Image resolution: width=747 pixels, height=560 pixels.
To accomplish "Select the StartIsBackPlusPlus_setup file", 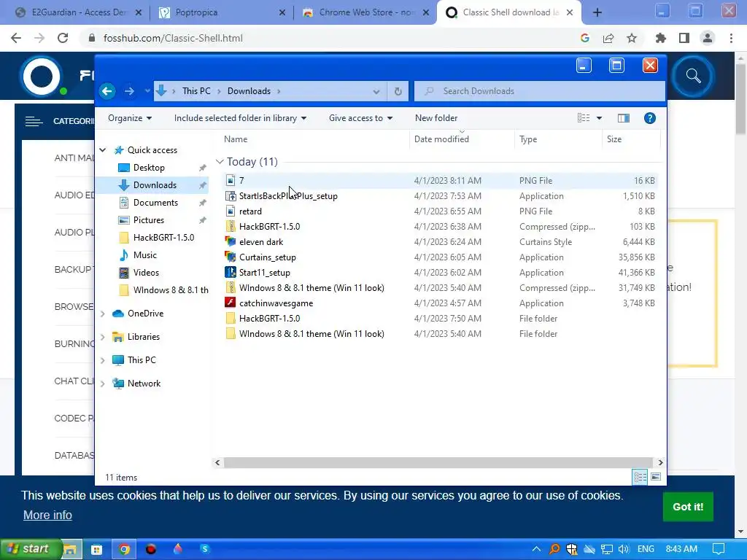I will point(287,196).
